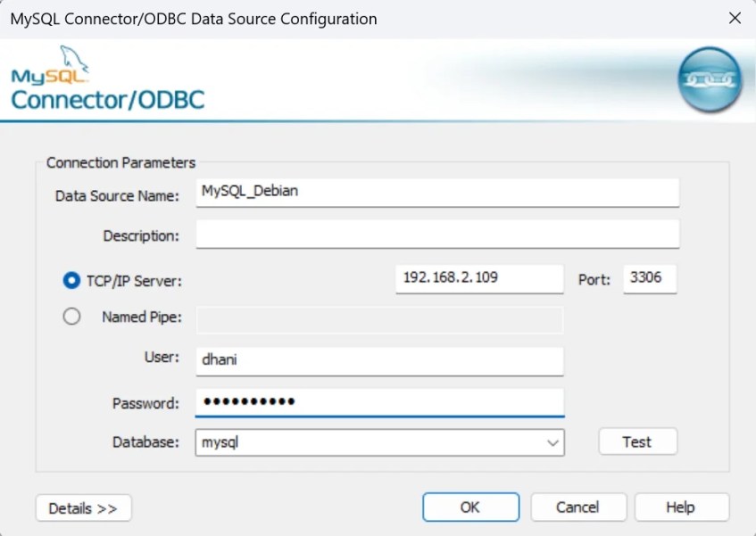Screen dimensions: 756x536
Task: Click the dialog title bar text
Action: click(194, 19)
